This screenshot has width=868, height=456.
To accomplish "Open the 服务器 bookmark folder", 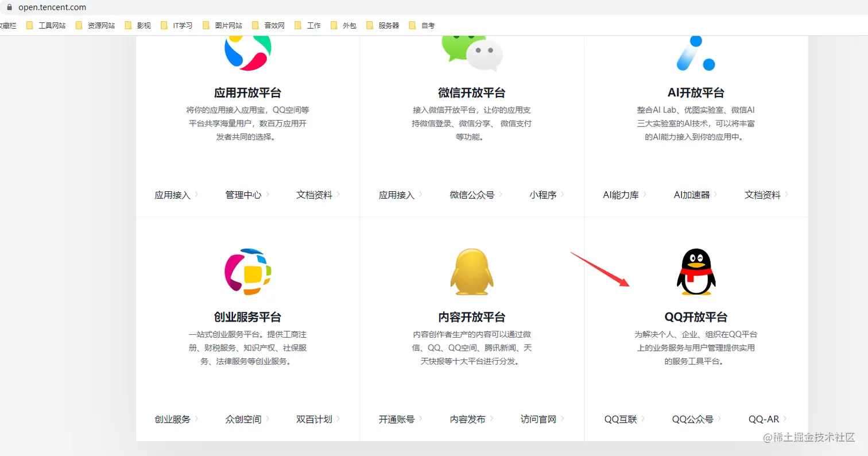I will pyautogui.click(x=382, y=25).
